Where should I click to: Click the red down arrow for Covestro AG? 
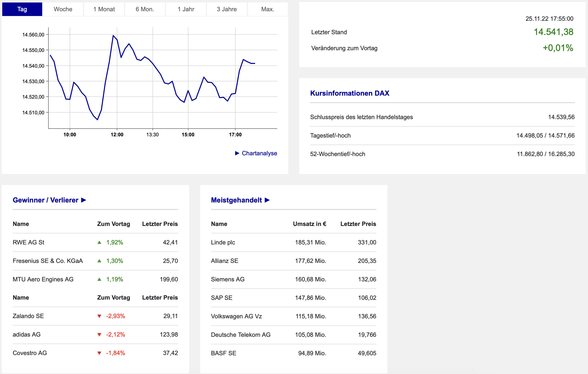point(99,353)
